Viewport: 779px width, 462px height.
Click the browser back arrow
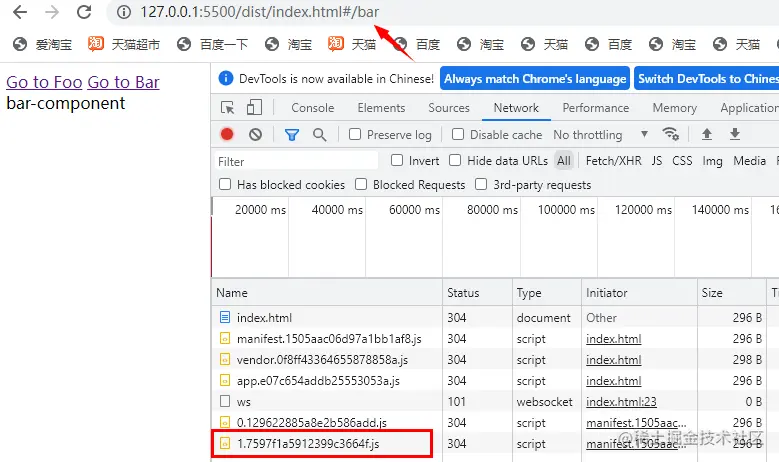click(x=20, y=12)
